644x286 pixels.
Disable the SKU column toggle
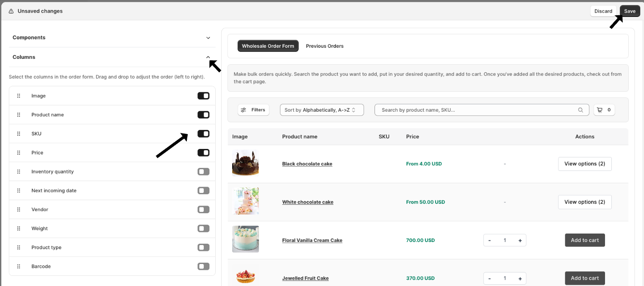tap(203, 134)
